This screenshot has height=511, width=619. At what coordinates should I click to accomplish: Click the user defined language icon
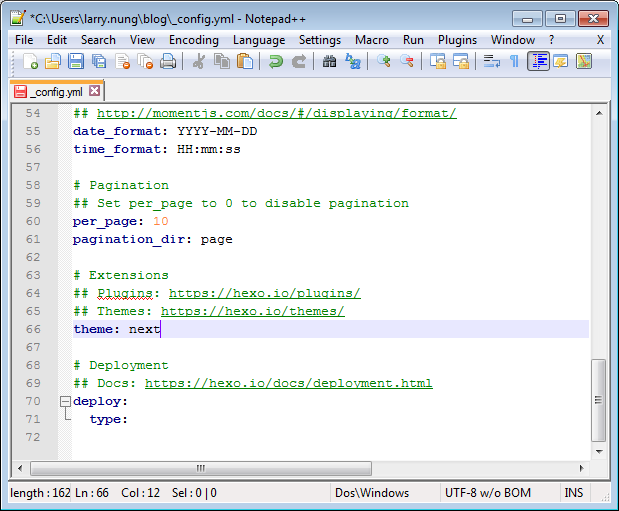561,62
